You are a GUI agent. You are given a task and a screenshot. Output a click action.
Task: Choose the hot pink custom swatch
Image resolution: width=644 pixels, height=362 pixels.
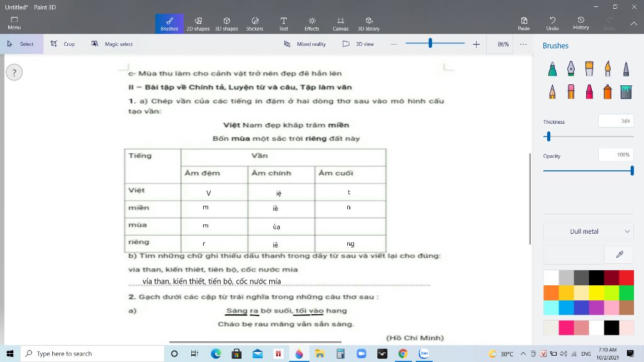[x=566, y=327]
